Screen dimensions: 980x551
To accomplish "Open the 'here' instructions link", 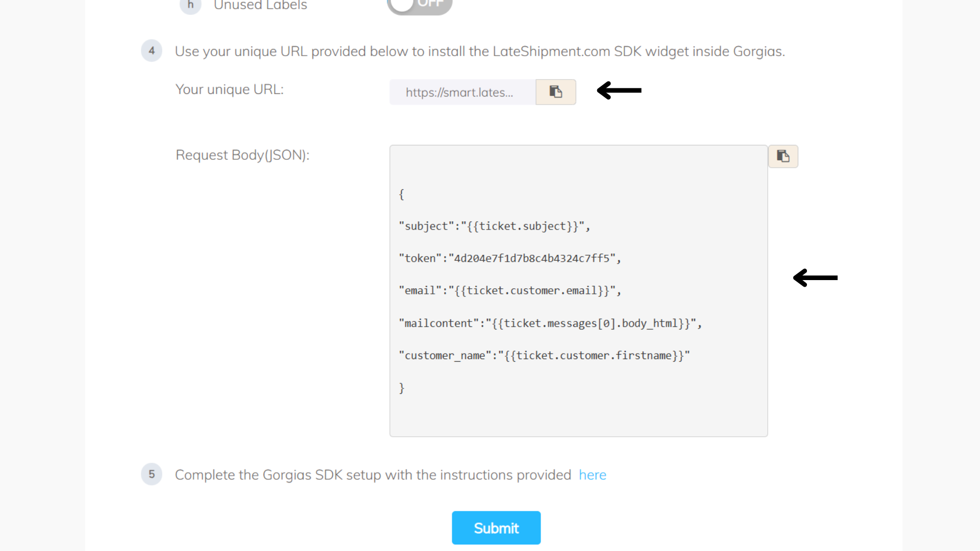I will (x=593, y=475).
